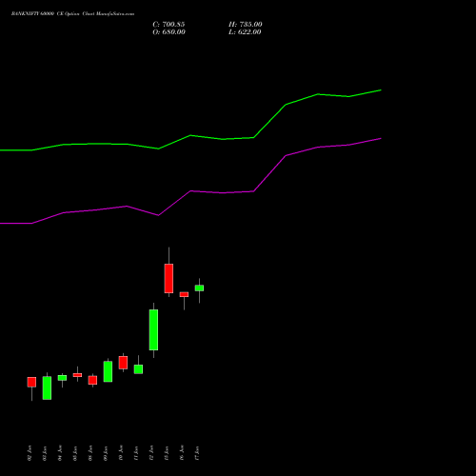
Task: Click the "08 Jun" date label
Action: pos(90,453)
